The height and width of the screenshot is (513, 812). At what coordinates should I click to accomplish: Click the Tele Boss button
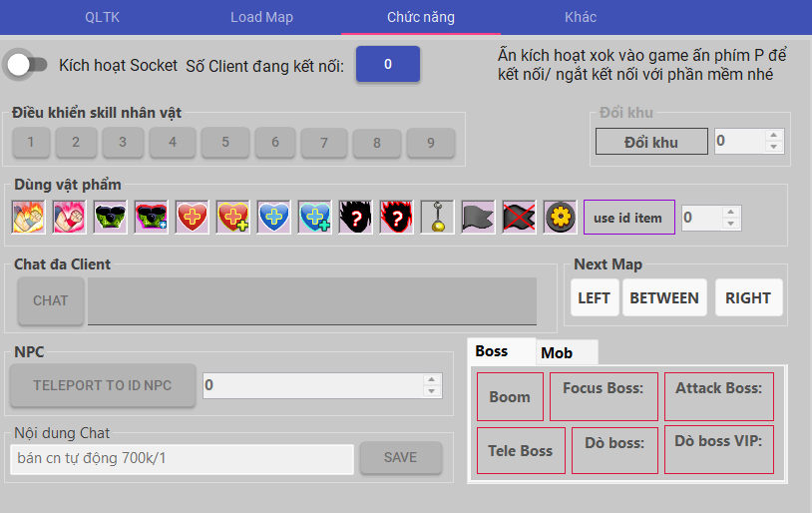click(x=521, y=450)
